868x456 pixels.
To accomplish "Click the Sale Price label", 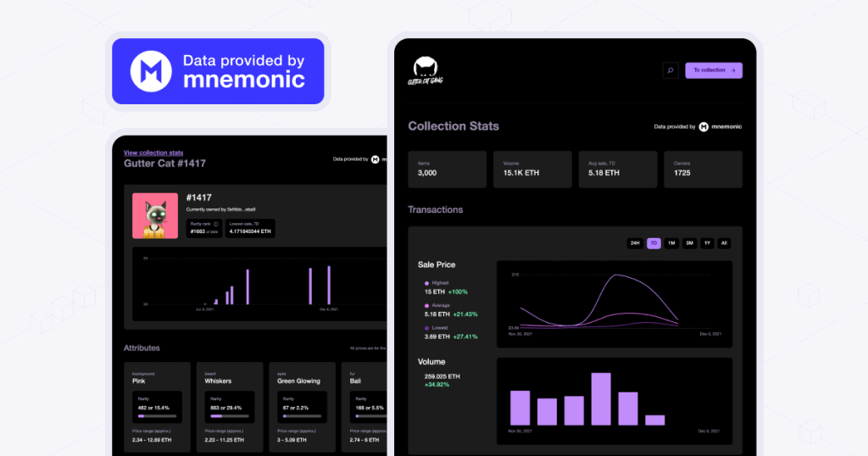I will (437, 264).
